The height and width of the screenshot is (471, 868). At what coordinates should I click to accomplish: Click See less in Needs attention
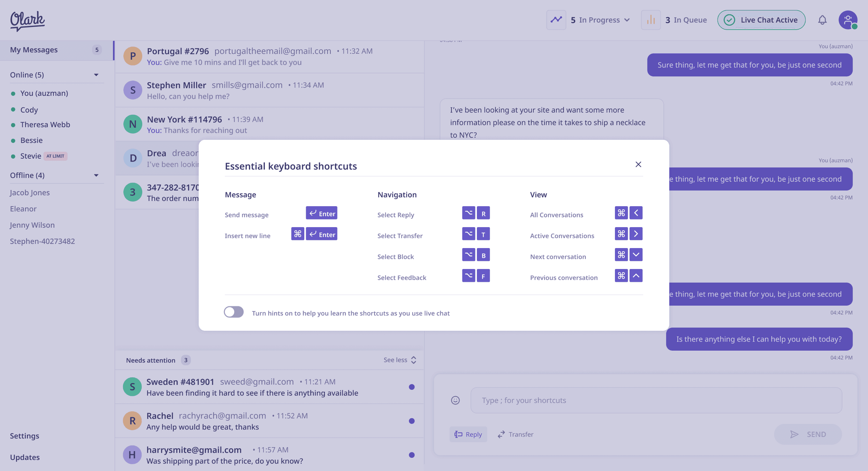point(400,360)
